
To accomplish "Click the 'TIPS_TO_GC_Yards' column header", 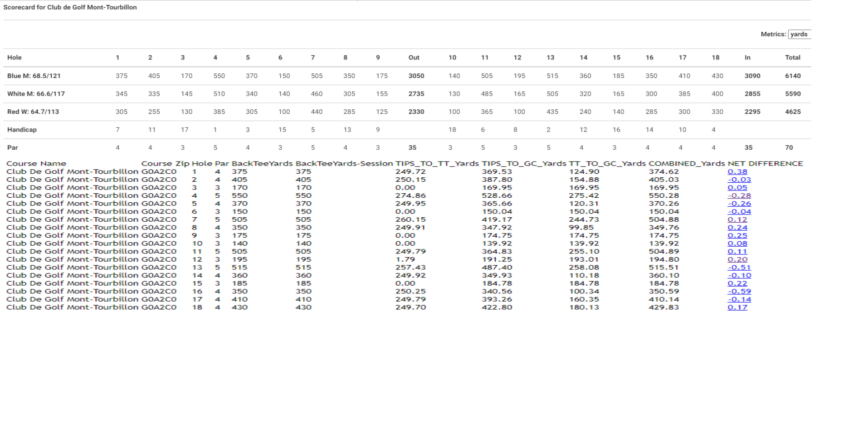I will [524, 164].
